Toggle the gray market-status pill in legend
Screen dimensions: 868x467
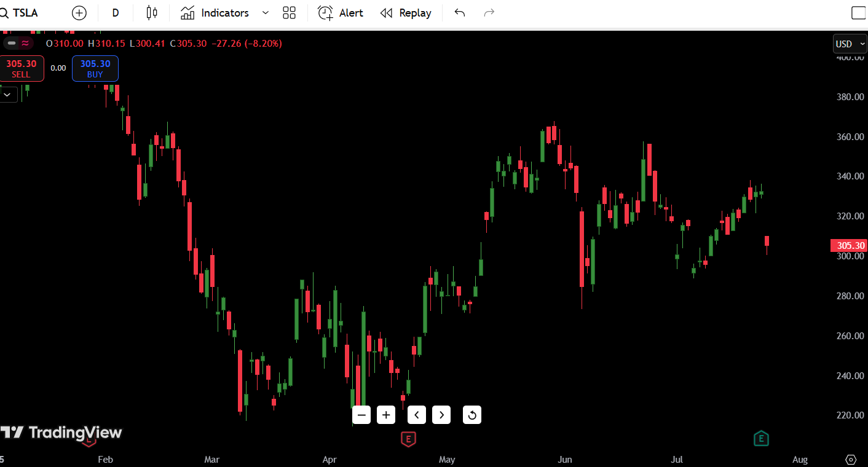point(12,43)
